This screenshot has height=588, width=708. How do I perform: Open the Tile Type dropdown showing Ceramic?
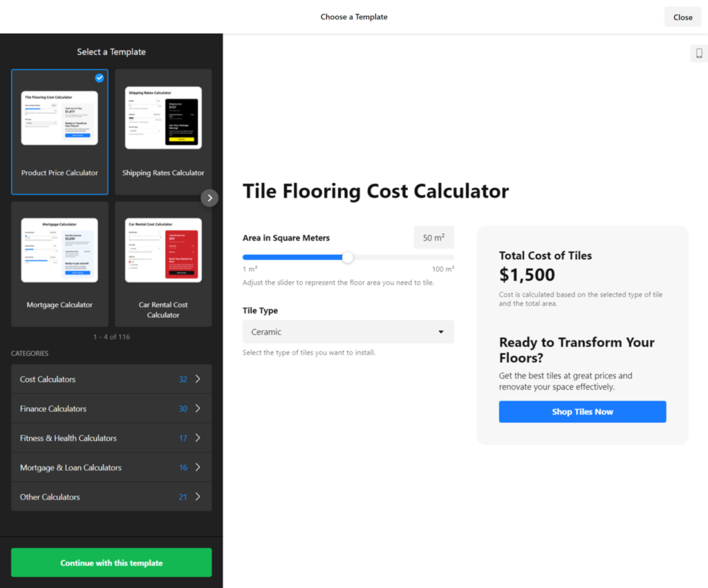(348, 332)
